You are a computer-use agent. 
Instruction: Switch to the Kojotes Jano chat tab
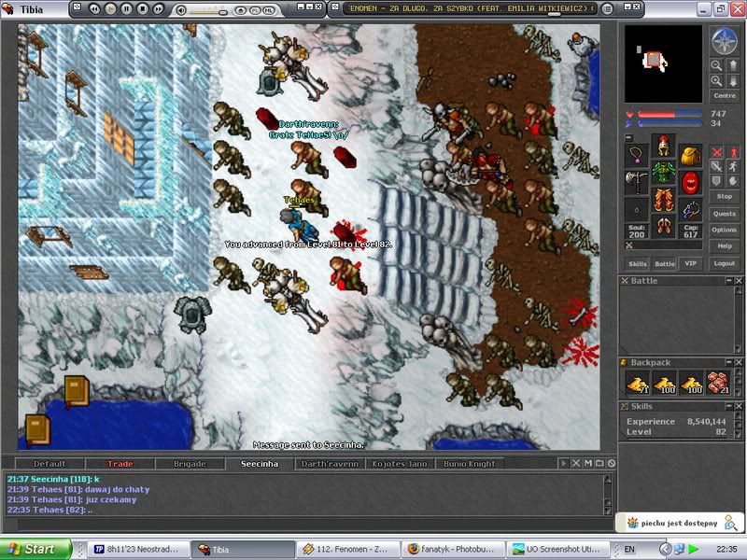(400, 464)
